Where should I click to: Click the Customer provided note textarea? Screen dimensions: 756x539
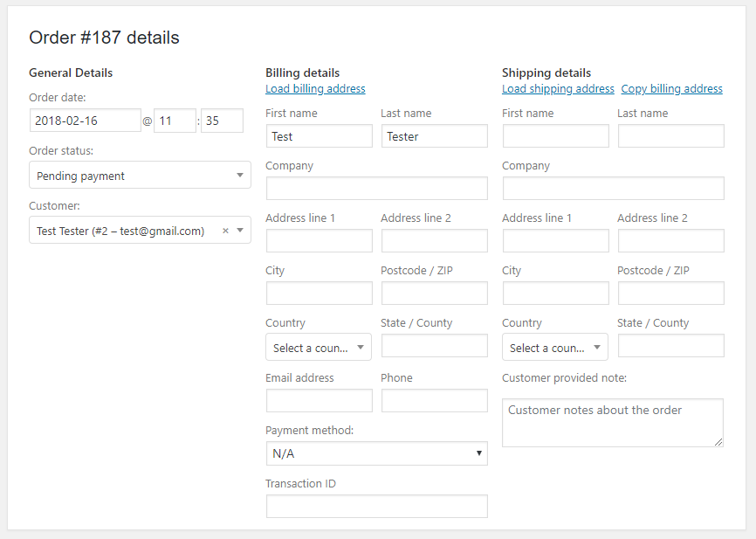point(612,423)
